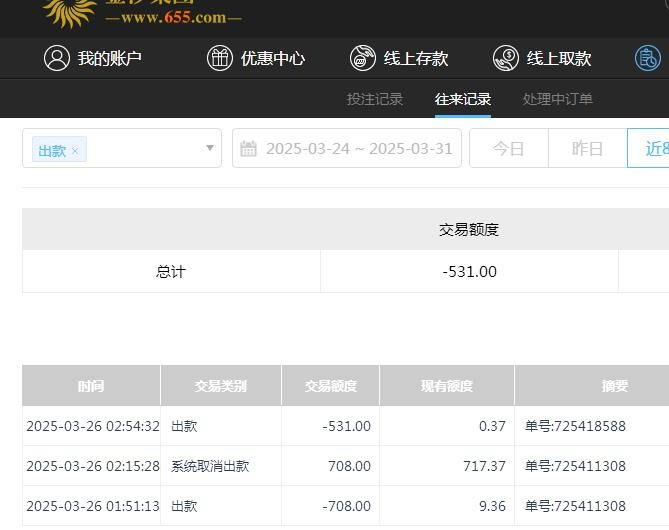Switch to the 投注记录 tab
The width and height of the screenshot is (669, 530).
[x=375, y=99]
